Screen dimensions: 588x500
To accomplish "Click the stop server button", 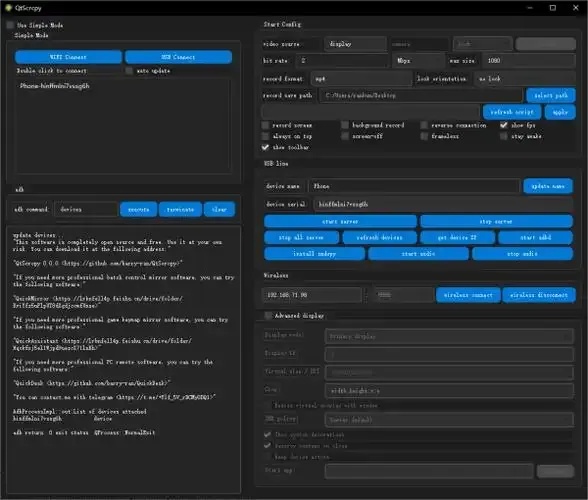I will coord(496,221).
